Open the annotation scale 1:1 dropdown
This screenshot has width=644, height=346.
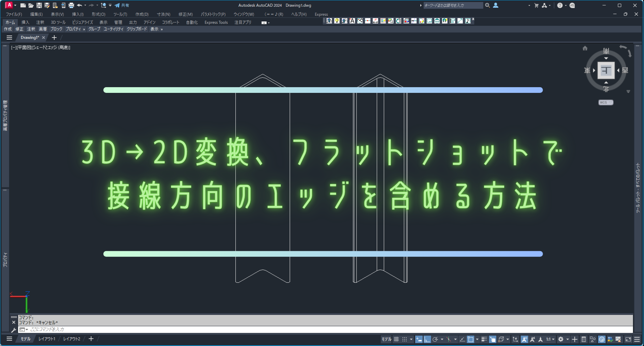point(550,339)
